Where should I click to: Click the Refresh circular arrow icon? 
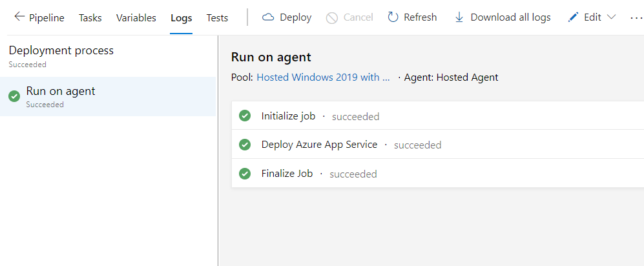(x=393, y=17)
